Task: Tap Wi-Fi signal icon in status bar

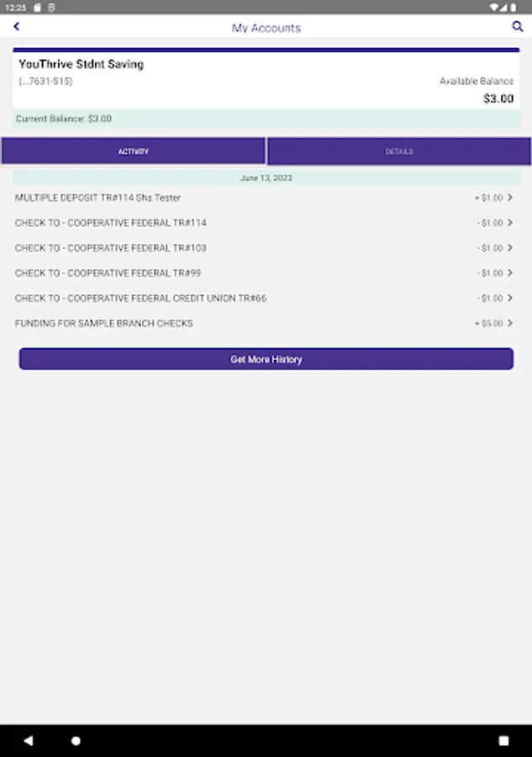Action: pos(493,8)
